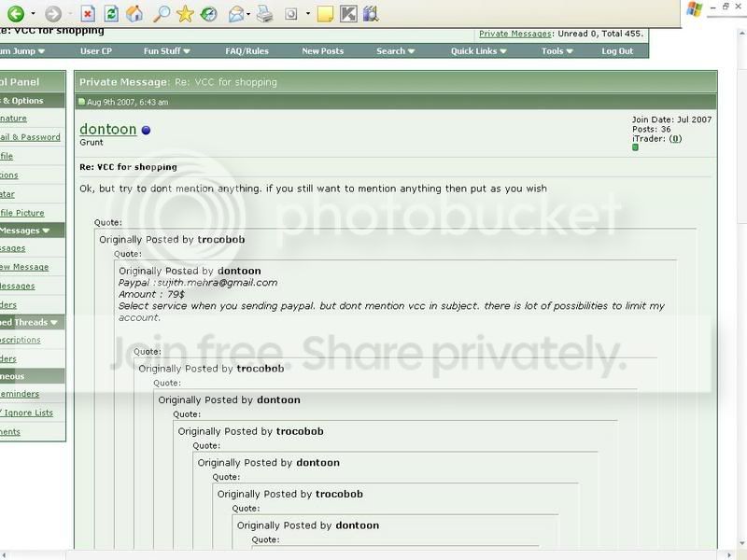
Task: Collapse the Subscribed Threads sidebar section
Action: coord(54,322)
